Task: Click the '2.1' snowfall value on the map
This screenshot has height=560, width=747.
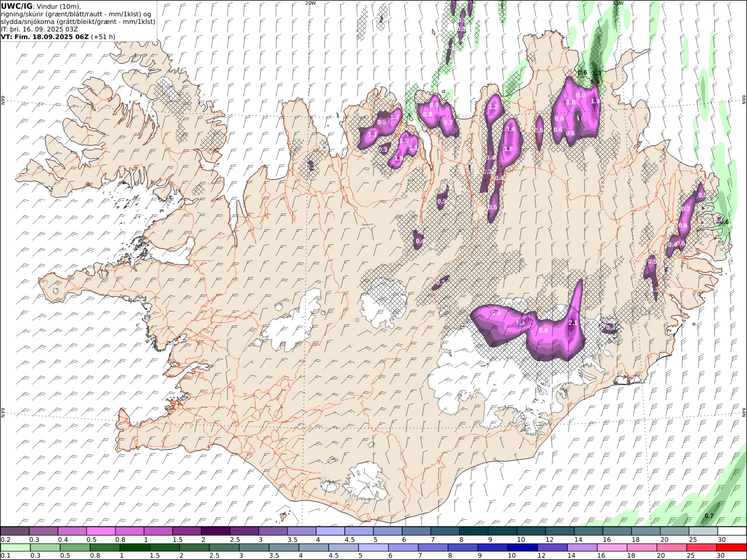Action: click(573, 323)
